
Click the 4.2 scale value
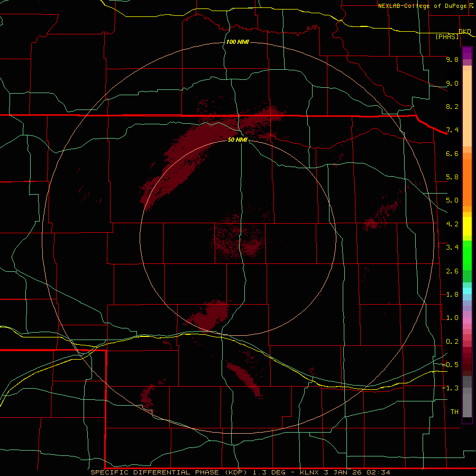pos(452,224)
